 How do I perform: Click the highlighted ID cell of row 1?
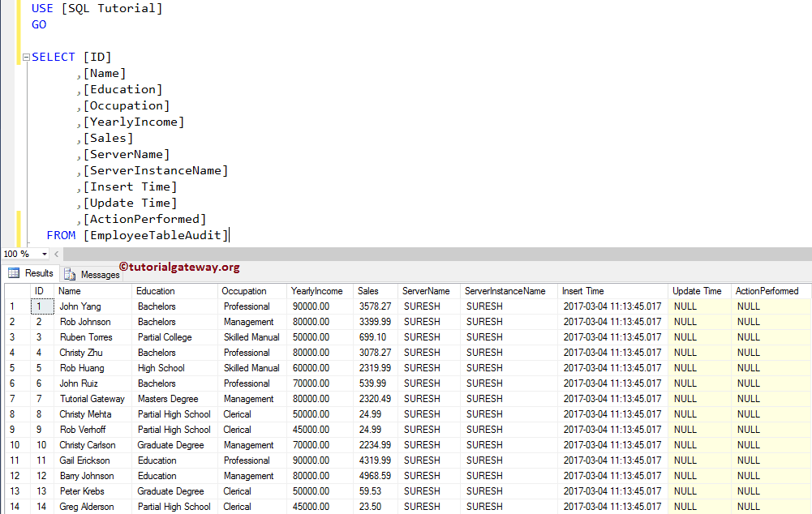coord(41,306)
